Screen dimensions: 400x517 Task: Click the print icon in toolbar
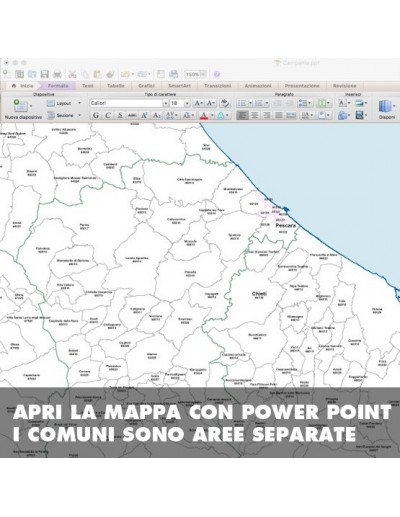click(x=57, y=74)
